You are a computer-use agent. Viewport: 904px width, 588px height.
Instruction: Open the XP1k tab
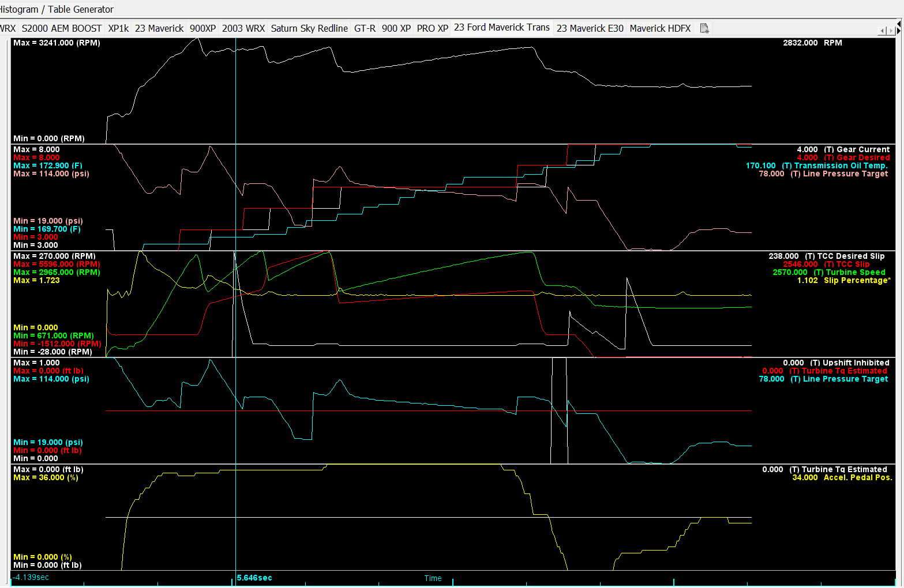[118, 28]
